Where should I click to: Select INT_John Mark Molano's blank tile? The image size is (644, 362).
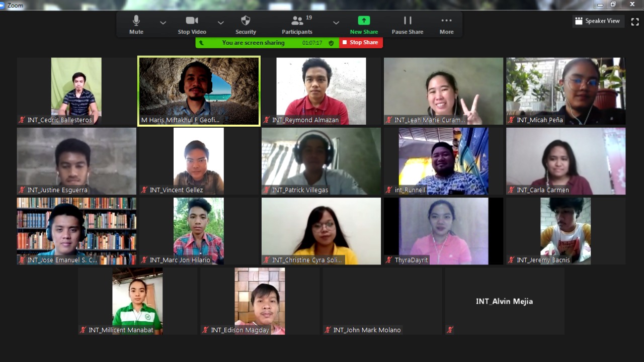[x=382, y=301]
